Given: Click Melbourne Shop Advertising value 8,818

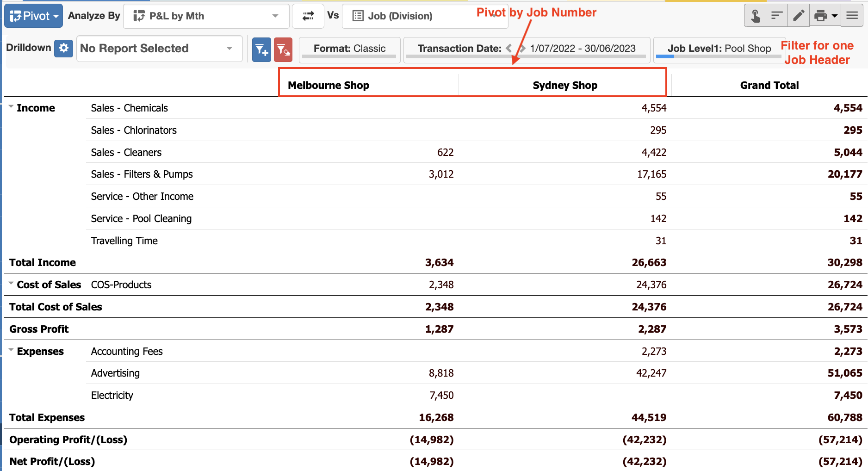Looking at the screenshot, I should click(441, 373).
